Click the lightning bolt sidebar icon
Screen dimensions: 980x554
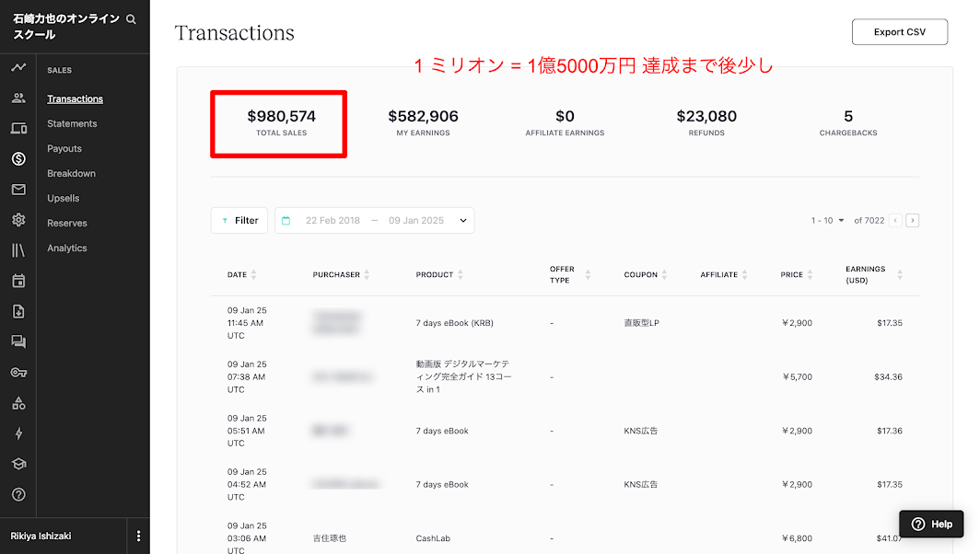[18, 433]
